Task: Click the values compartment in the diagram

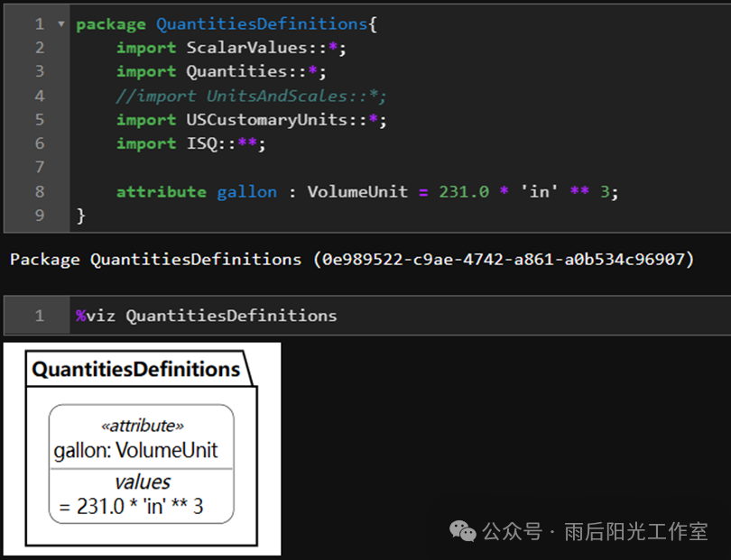Action: click(142, 496)
